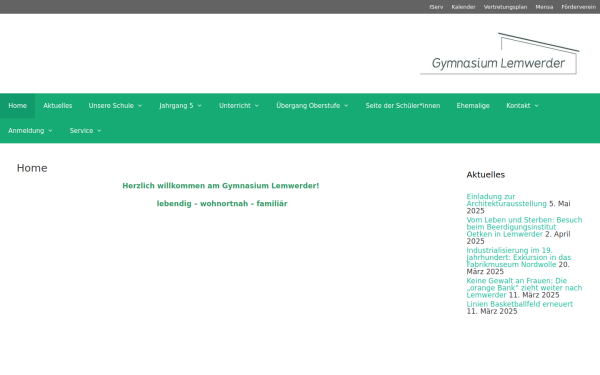Screen dimensions: 600x375
Task: Open Vom Leben und Sterben article
Action: (524, 227)
